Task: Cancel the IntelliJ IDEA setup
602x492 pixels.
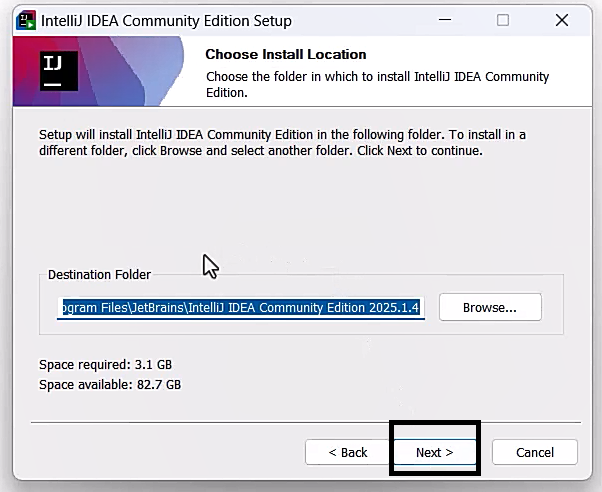Action: [535, 452]
